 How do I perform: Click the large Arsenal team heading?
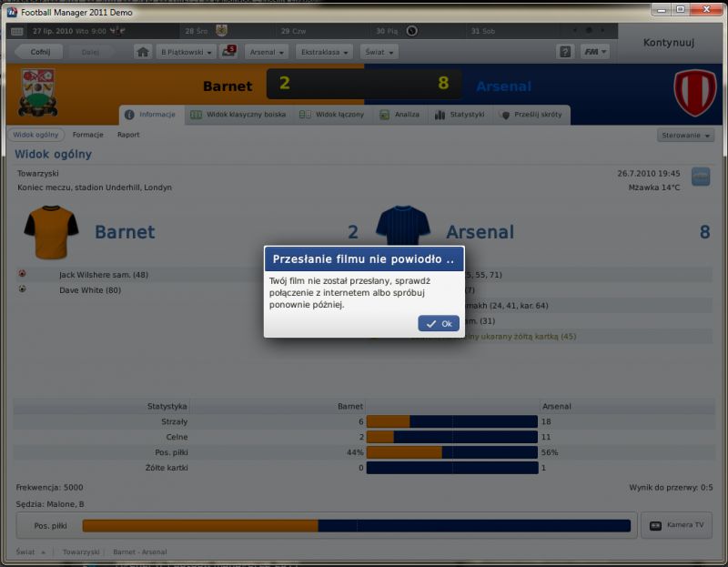pyautogui.click(x=480, y=232)
